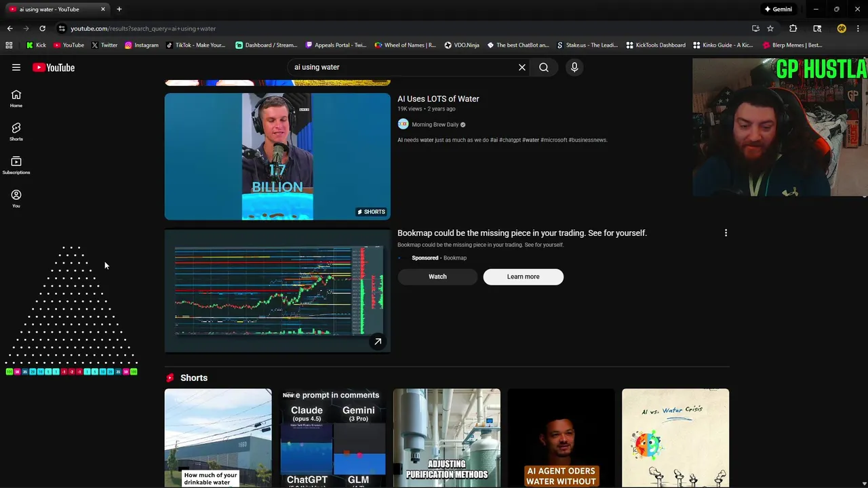Click the Watch button on Bookmap ad
The width and height of the screenshot is (868, 488).
pos(437,277)
